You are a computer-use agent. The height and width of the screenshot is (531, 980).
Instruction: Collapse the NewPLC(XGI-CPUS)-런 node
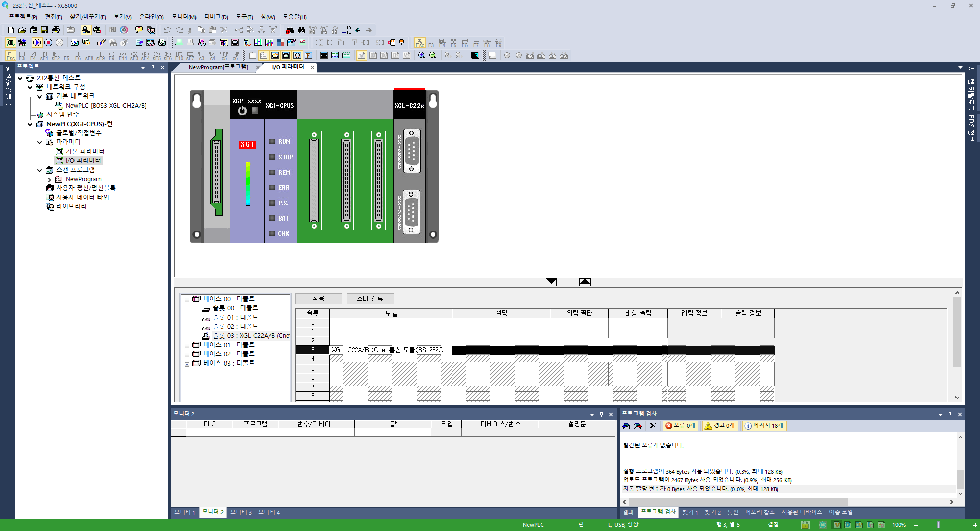pyautogui.click(x=30, y=124)
